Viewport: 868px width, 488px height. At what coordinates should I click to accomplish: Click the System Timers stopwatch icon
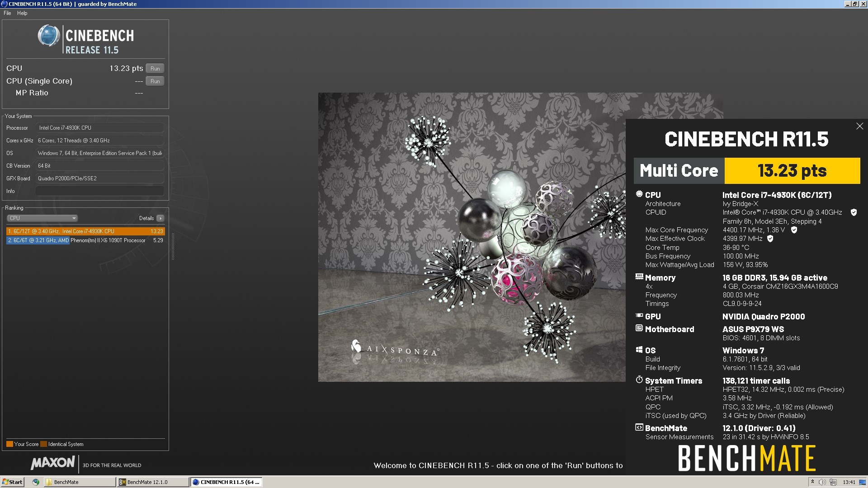639,380
